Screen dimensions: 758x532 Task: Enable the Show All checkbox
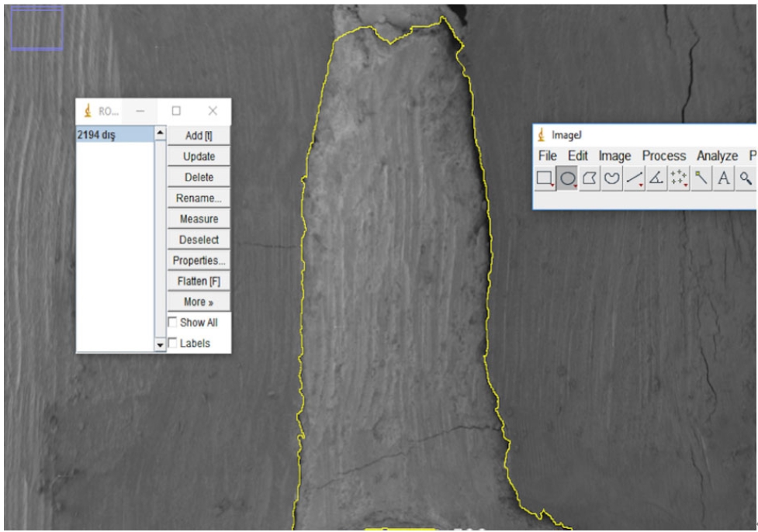tap(172, 323)
